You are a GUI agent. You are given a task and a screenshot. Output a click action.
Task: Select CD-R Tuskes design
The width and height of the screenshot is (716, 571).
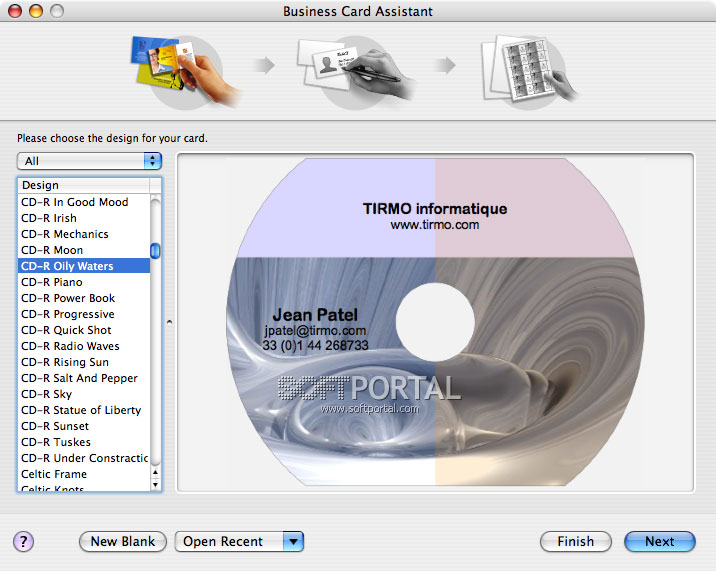(x=84, y=442)
